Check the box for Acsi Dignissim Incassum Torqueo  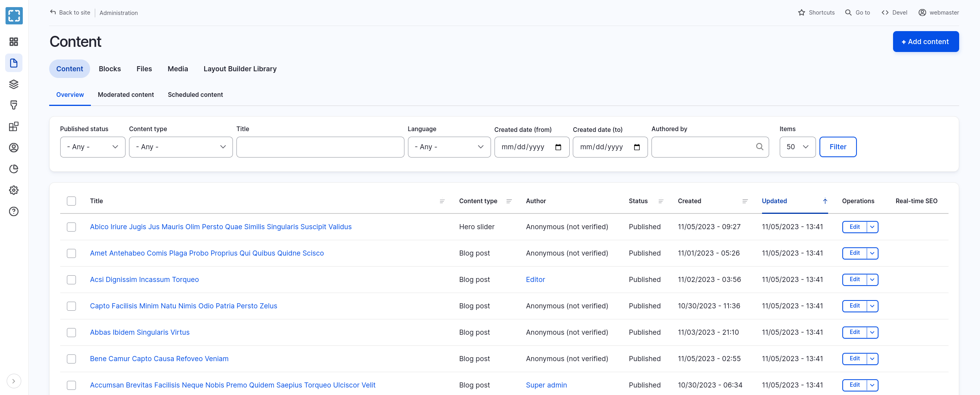tap(71, 280)
